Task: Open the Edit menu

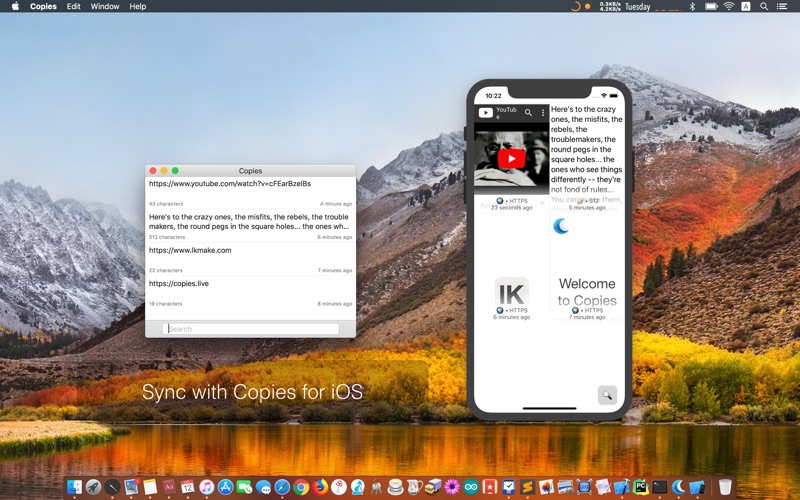Action: pos(73,6)
